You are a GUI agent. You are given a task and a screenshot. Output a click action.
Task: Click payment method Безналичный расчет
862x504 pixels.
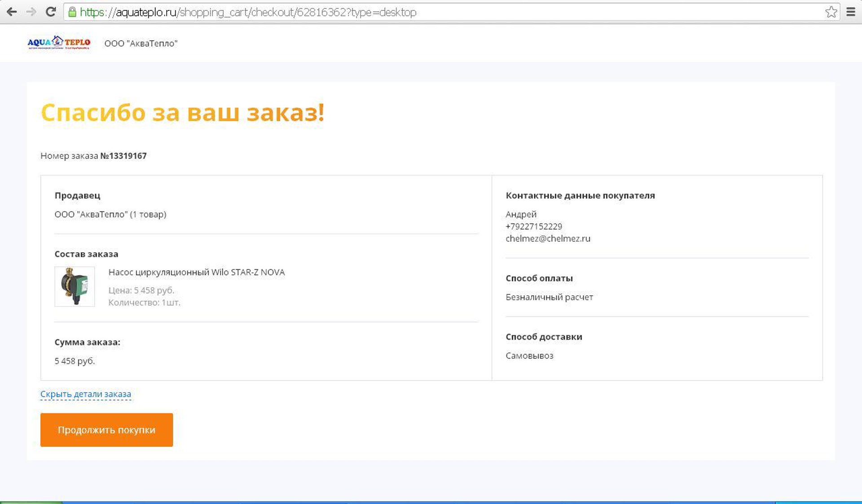coord(549,297)
